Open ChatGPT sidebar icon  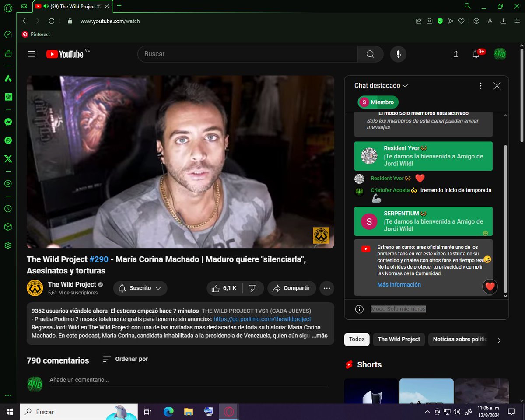pyautogui.click(x=8, y=97)
